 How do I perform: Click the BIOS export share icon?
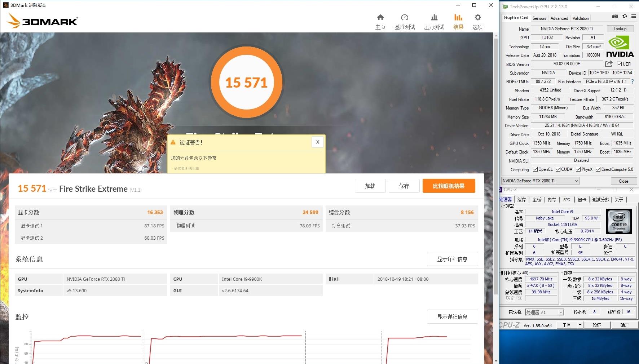coord(609,64)
